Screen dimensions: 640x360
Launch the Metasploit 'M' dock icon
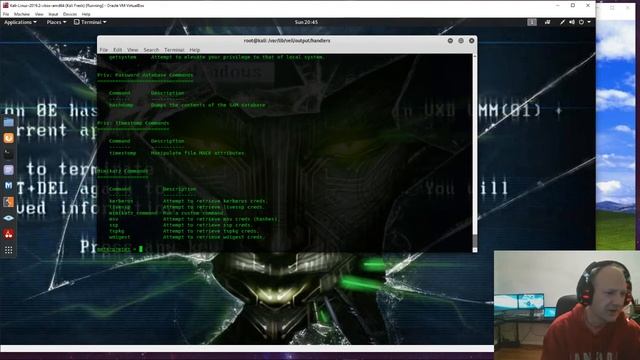click(9, 186)
